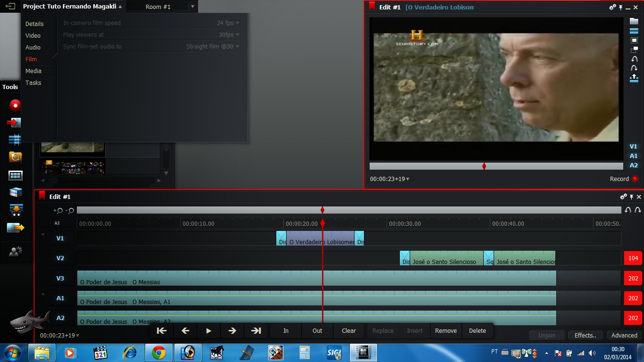This screenshot has height=362, width=644.
Task: Select the Film project tab
Action: pos(31,59)
